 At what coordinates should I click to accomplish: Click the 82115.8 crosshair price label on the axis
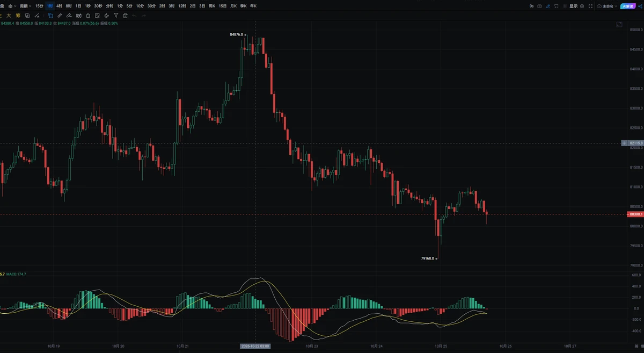pyautogui.click(x=636, y=143)
